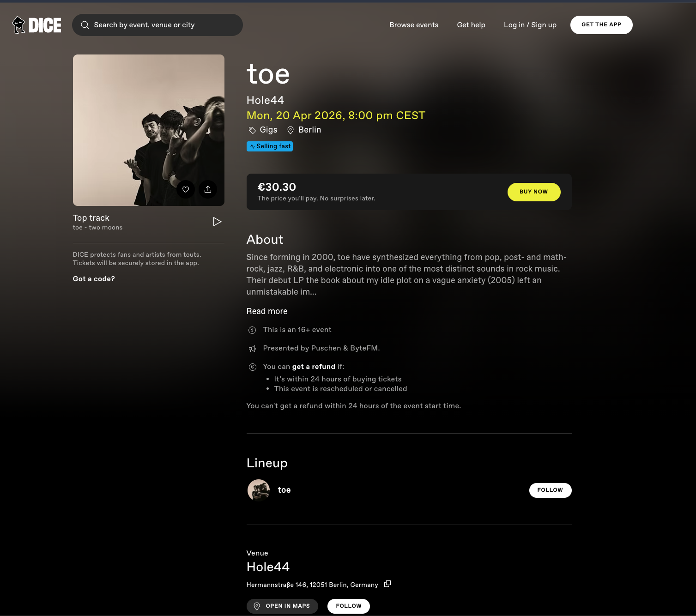Click the heart icon on the artist photo

coord(186,189)
